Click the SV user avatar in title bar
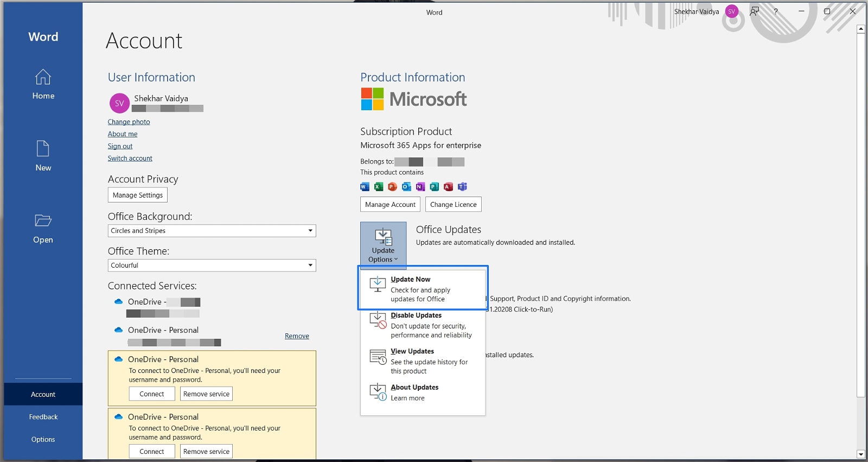868x462 pixels. (x=732, y=11)
